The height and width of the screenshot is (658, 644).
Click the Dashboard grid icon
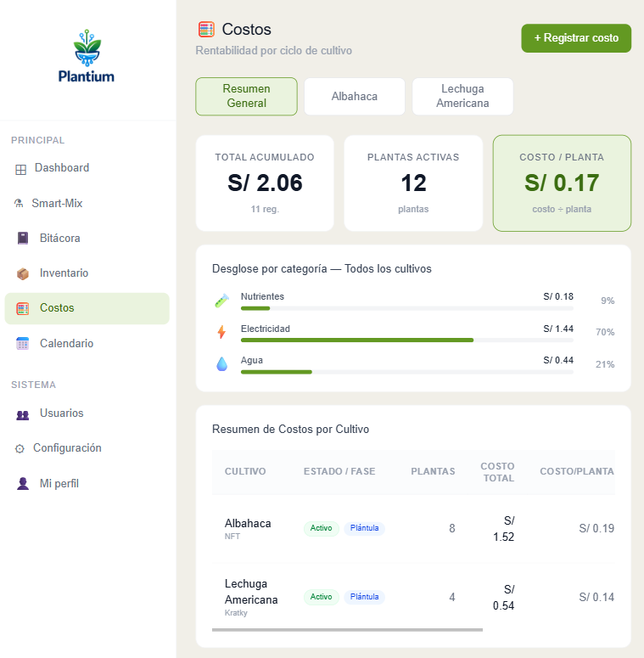point(20,170)
